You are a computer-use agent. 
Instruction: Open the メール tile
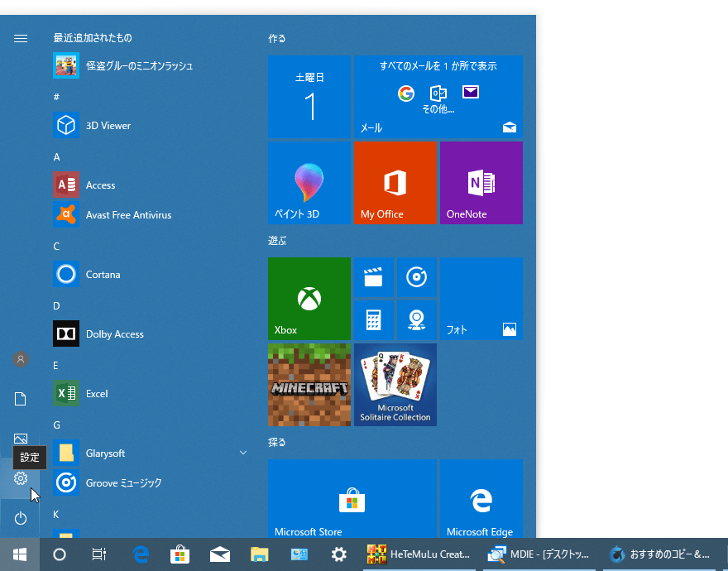click(x=438, y=97)
